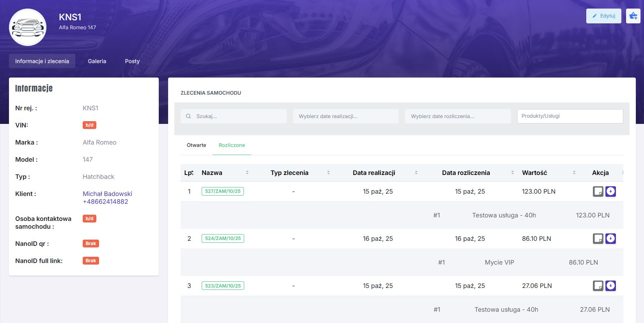Sort by Data realizacji column
This screenshot has width=644, height=323.
[x=416, y=173]
